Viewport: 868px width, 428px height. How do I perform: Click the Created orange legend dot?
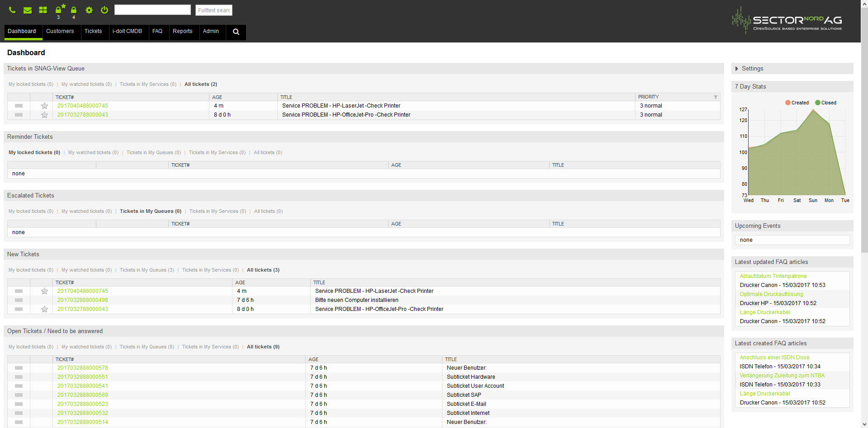coord(787,103)
